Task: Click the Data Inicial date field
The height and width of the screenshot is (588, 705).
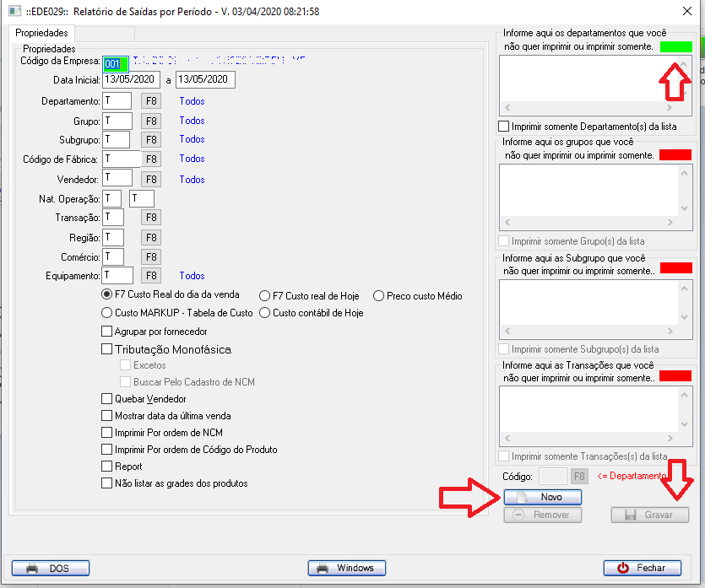Action: pos(133,79)
